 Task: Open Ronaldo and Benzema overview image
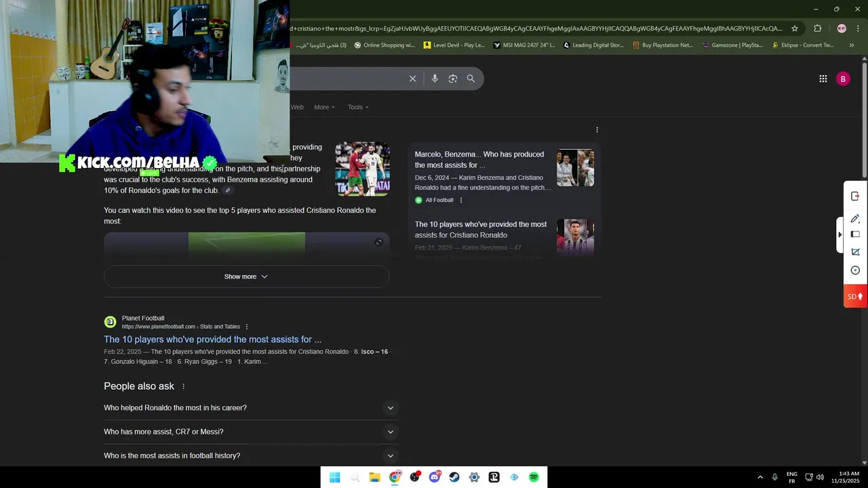click(362, 169)
